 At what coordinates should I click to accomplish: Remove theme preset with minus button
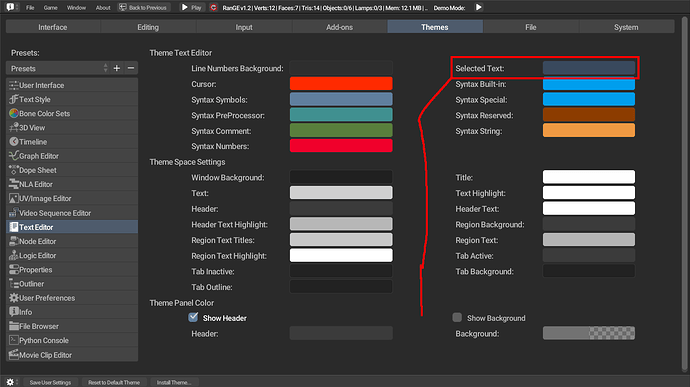tap(131, 68)
